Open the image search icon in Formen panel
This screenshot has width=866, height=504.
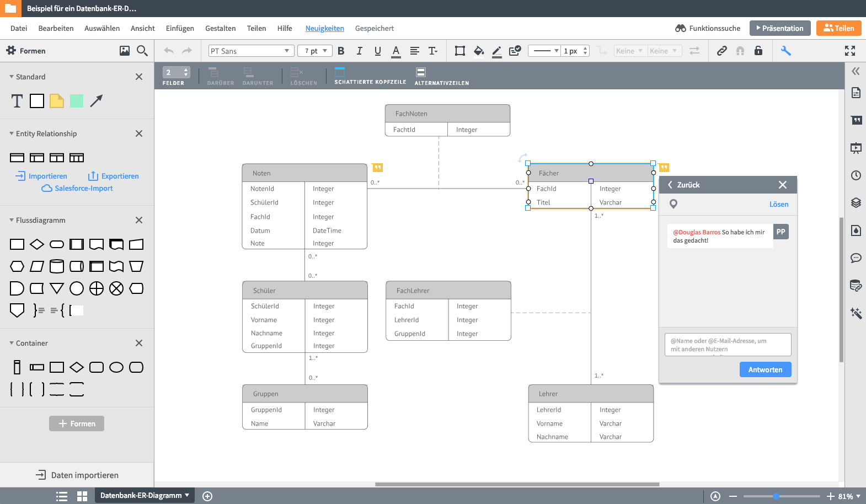(x=125, y=51)
